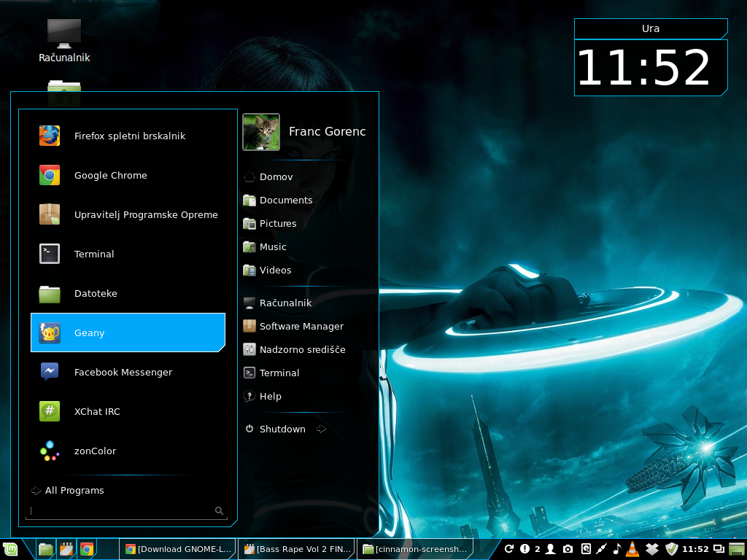Open the removable drives tray icon

pyautogui.click(x=586, y=549)
